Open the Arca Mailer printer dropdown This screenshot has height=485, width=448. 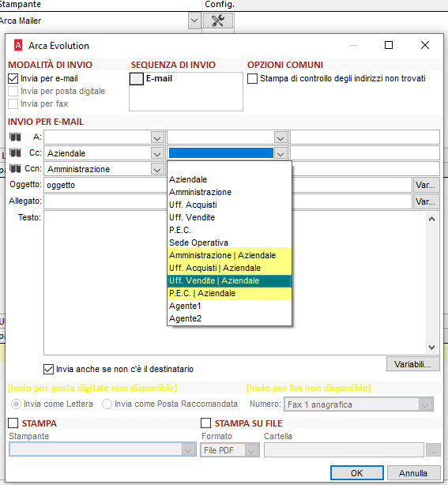194,21
